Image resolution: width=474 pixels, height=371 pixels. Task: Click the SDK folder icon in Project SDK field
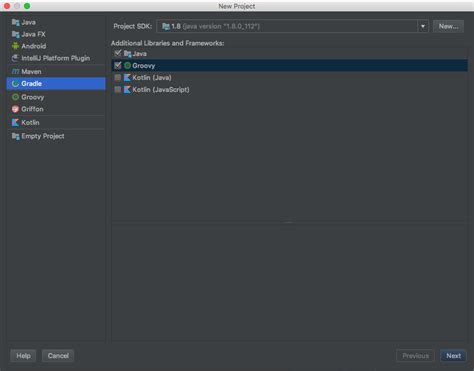(166, 26)
